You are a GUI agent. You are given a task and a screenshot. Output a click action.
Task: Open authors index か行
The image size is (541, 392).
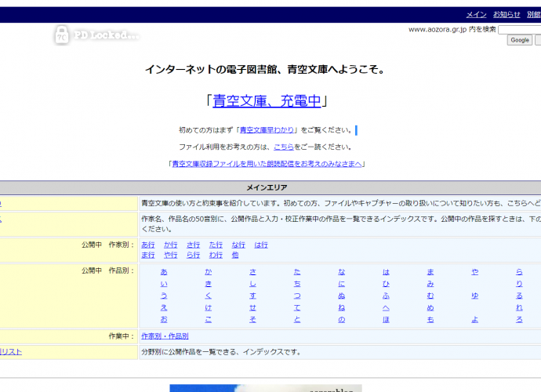pyautogui.click(x=170, y=245)
